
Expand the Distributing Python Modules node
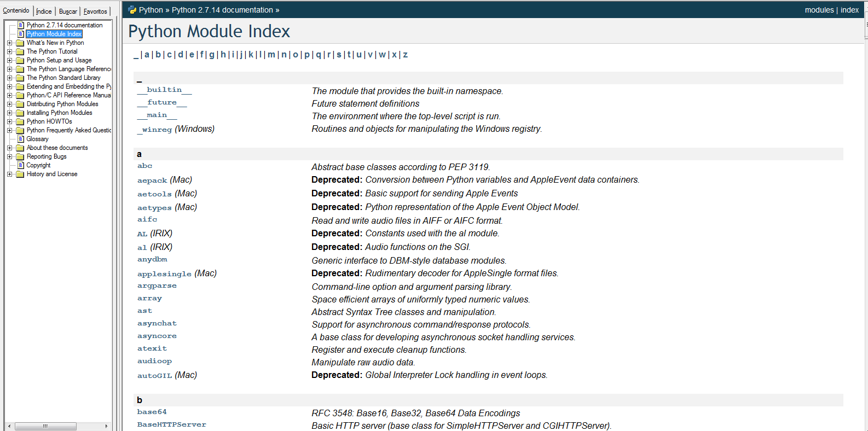(x=9, y=104)
